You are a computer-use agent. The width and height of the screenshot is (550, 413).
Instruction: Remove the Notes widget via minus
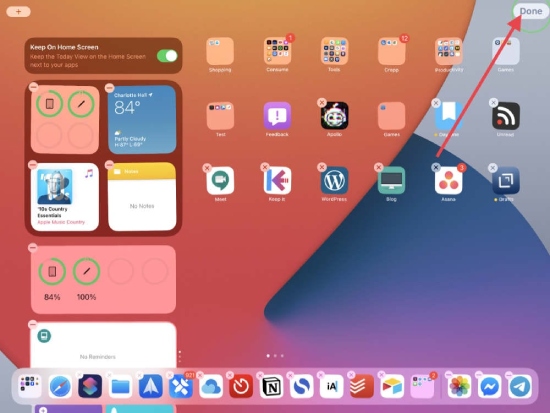pyautogui.click(x=109, y=164)
